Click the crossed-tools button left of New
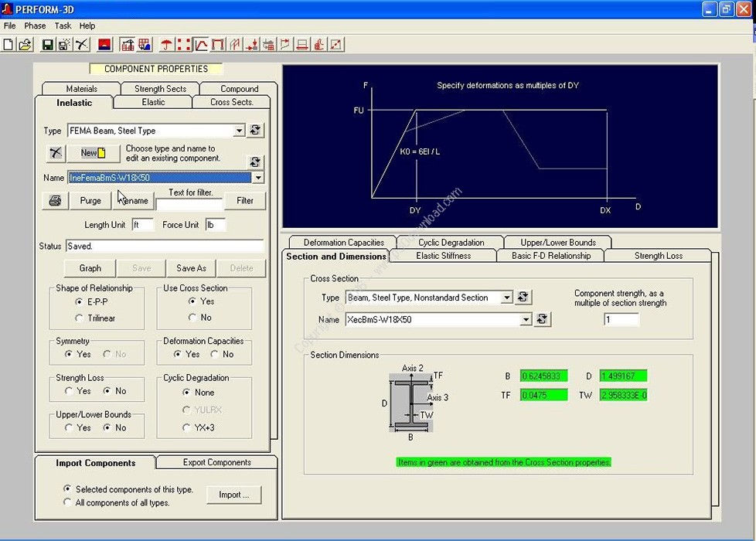756x541 pixels. (56, 153)
